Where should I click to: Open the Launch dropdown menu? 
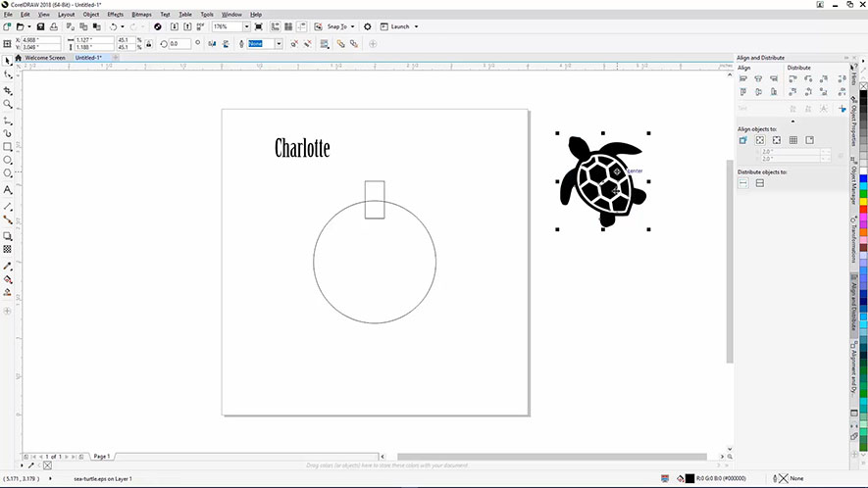pos(416,26)
